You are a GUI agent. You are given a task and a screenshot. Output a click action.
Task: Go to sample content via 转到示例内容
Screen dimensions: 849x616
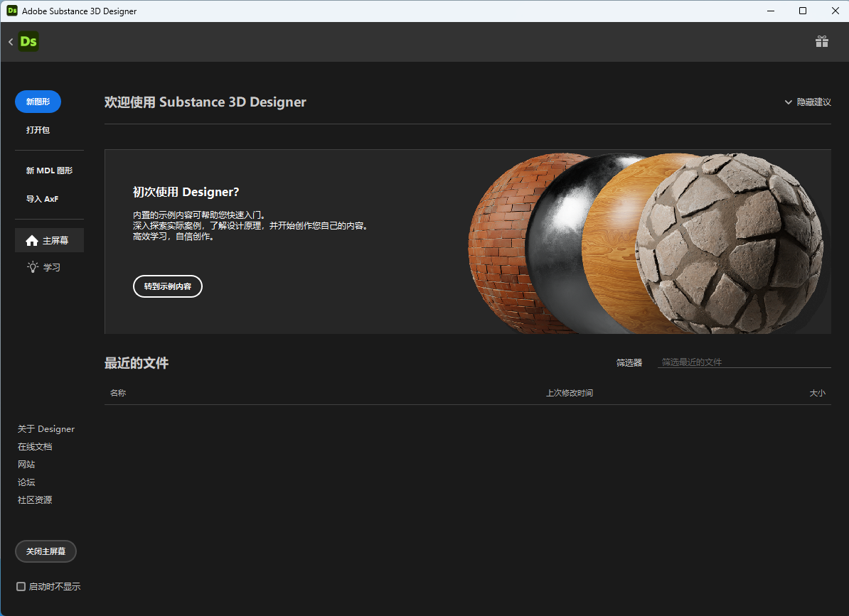coord(168,286)
